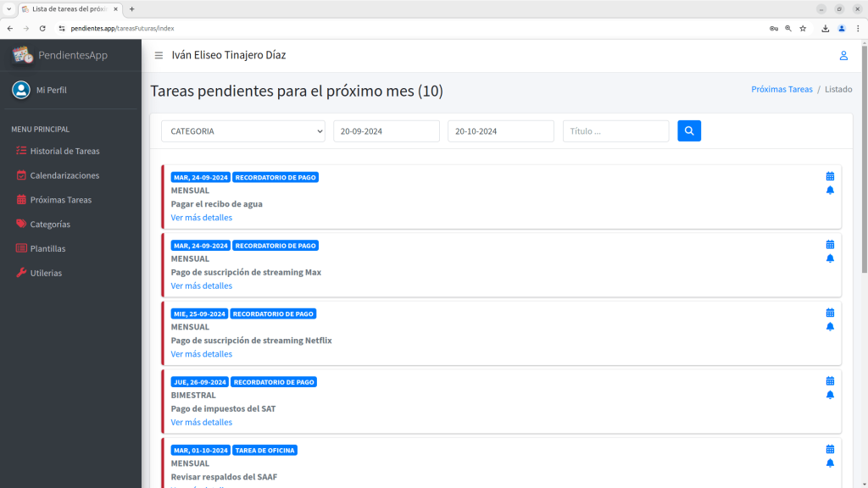Click bell icon for impuestos del SAT task
This screenshot has height=488, width=868.
pyautogui.click(x=830, y=395)
